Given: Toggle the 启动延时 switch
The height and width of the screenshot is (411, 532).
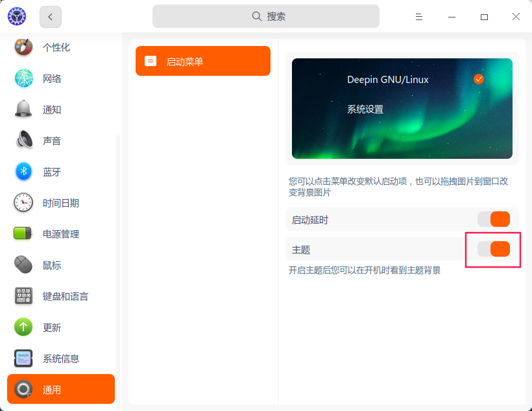Looking at the screenshot, I should pyautogui.click(x=494, y=219).
